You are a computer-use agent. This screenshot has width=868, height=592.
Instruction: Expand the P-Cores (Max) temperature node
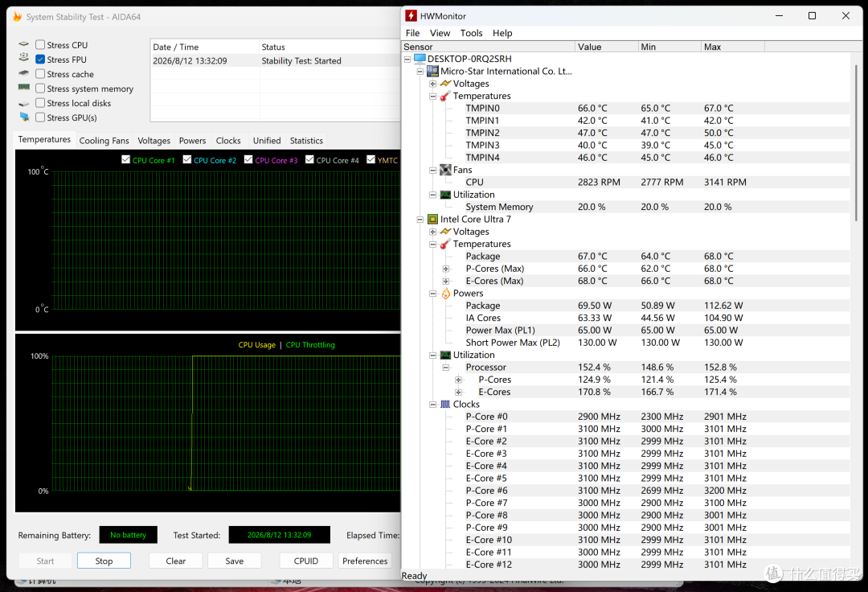click(445, 269)
